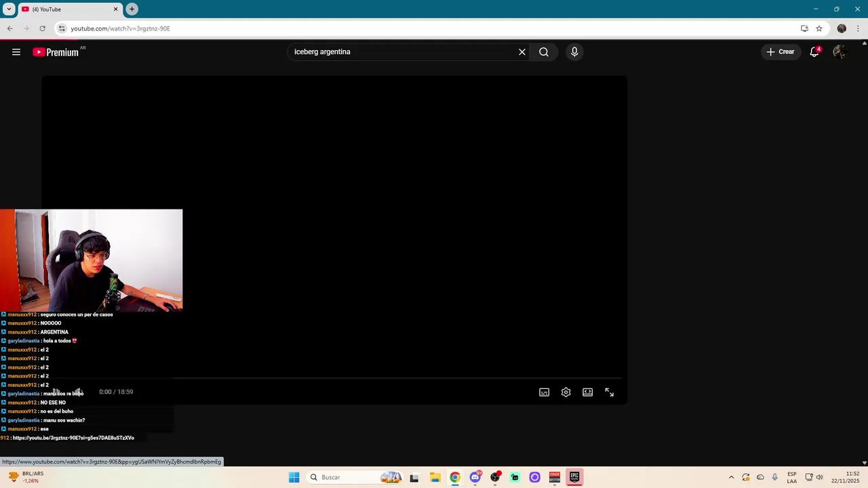The height and width of the screenshot is (488, 868).
Task: Click the '0:00 / 18:59' time display
Action: [x=116, y=392]
